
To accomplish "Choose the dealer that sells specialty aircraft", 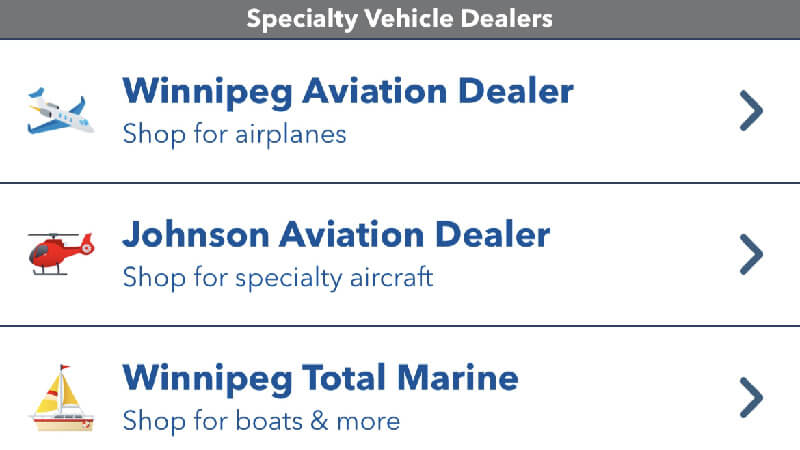I will [400, 254].
